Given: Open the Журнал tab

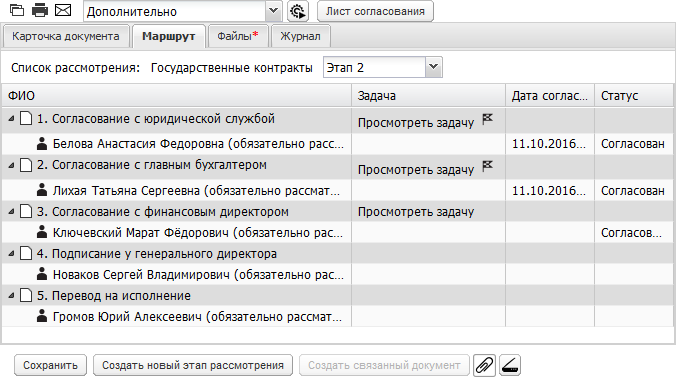Looking at the screenshot, I should pos(300,36).
